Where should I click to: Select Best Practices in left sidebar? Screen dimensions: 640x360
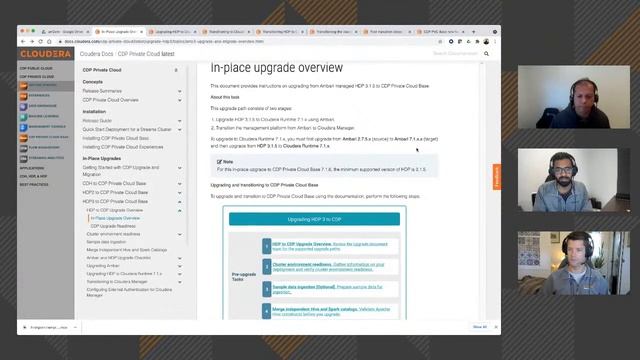click(34, 184)
